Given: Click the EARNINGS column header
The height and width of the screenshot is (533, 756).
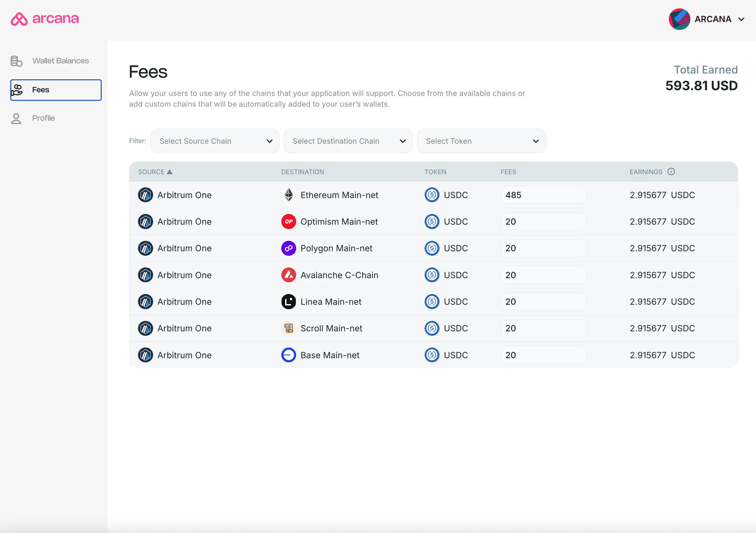Looking at the screenshot, I should coord(646,172).
